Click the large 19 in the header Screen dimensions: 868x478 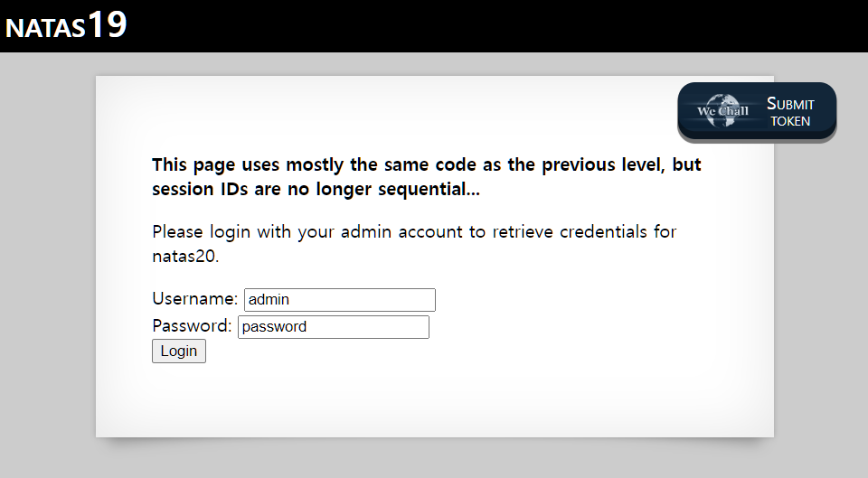[107, 25]
